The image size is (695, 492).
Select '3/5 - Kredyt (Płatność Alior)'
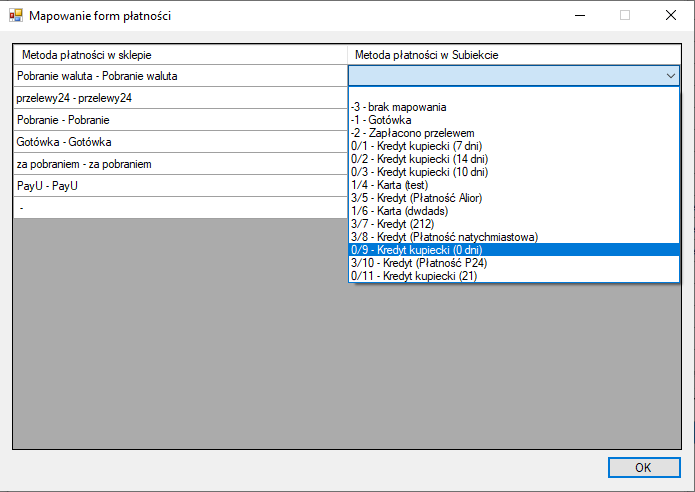[x=514, y=198]
